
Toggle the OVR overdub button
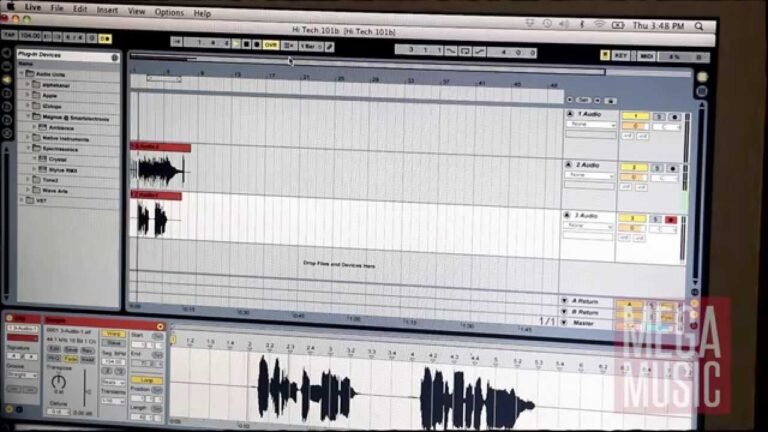pos(270,46)
